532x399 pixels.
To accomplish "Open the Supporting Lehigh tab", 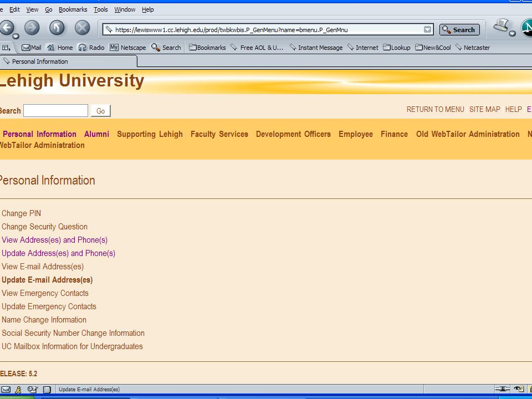I will click(x=150, y=134).
